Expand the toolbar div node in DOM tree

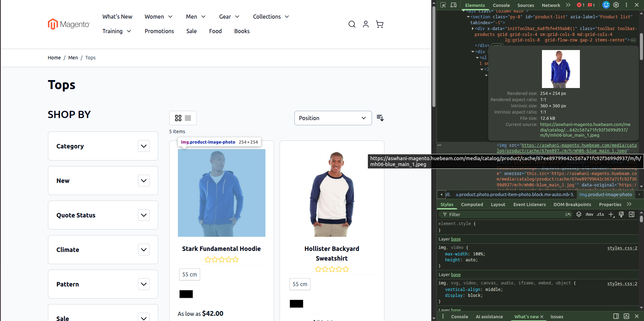[x=473, y=29]
